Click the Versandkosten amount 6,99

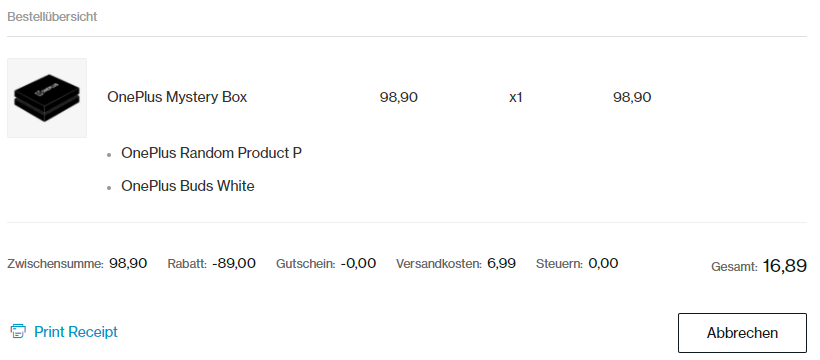[502, 263]
